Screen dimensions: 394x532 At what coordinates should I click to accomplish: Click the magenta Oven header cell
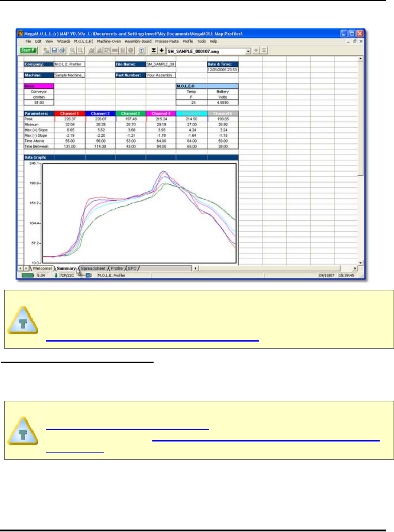click(x=39, y=86)
